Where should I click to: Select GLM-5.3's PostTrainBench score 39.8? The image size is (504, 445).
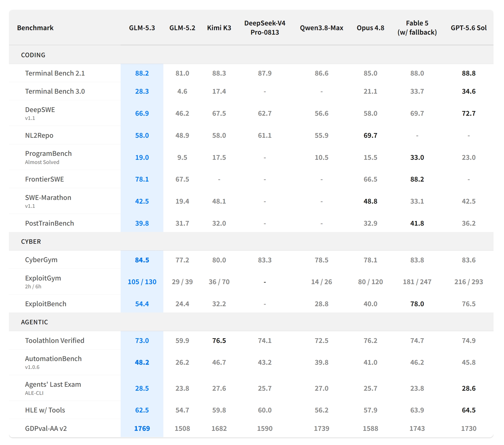click(142, 223)
